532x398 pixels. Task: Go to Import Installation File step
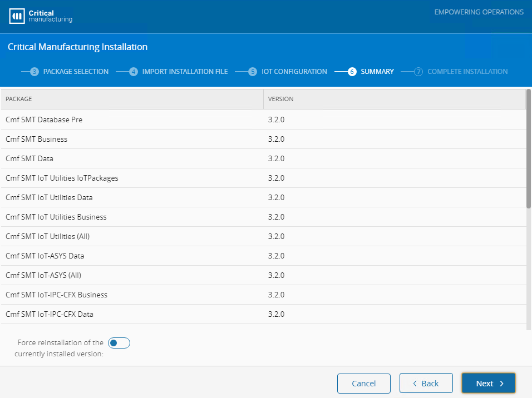185,72
